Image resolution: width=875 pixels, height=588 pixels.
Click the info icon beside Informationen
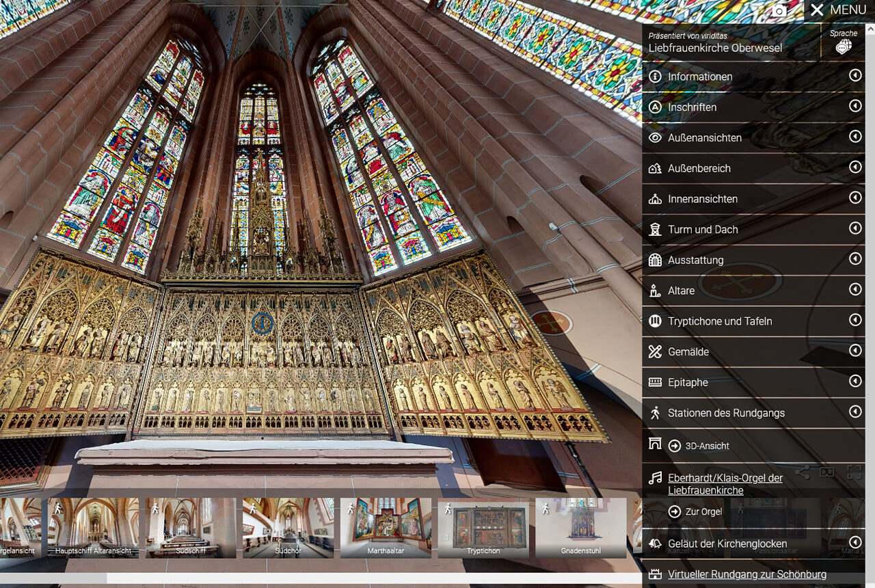(655, 77)
